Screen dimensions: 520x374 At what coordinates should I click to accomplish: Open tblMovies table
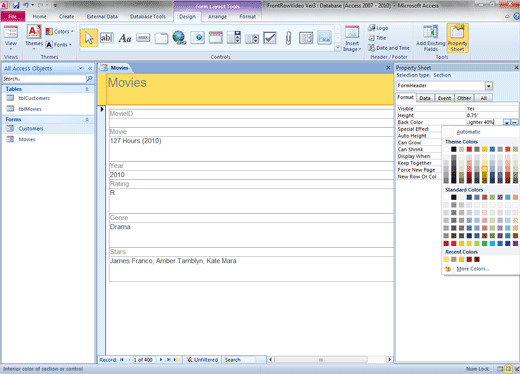pyautogui.click(x=30, y=109)
